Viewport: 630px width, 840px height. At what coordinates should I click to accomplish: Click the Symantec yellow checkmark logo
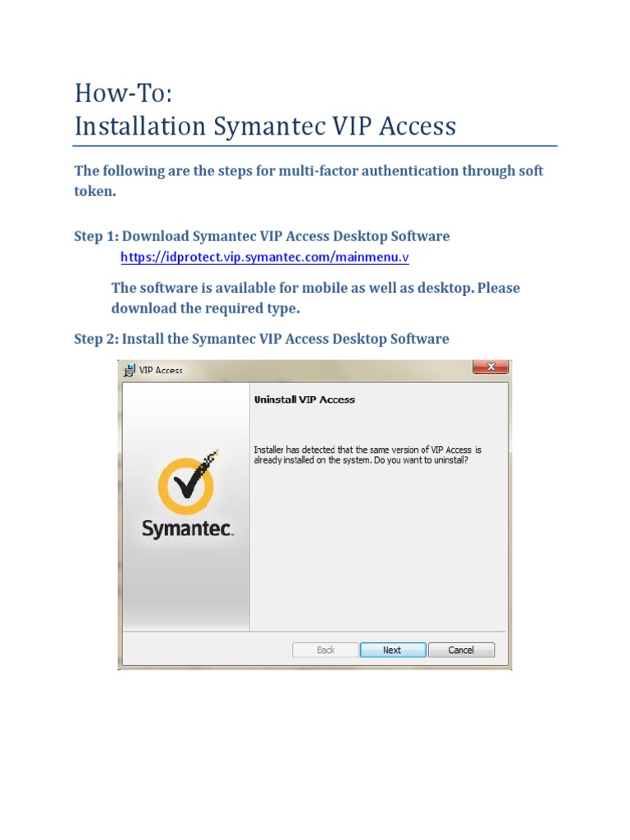click(x=188, y=481)
